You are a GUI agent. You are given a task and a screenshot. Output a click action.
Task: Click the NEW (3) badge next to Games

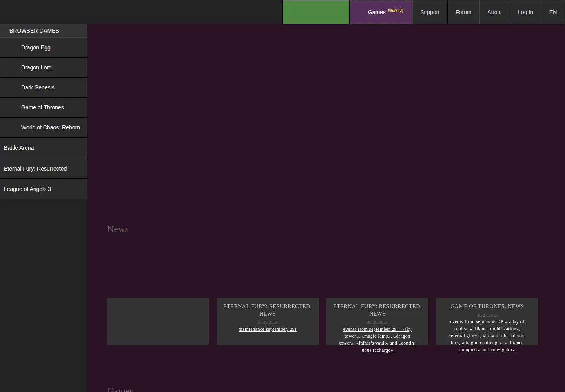[395, 10]
